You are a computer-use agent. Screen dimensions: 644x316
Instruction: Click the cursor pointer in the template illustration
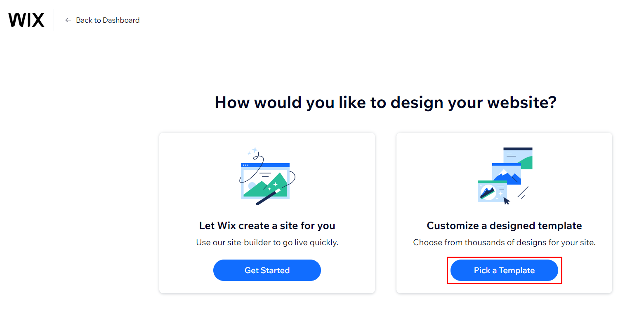click(507, 201)
